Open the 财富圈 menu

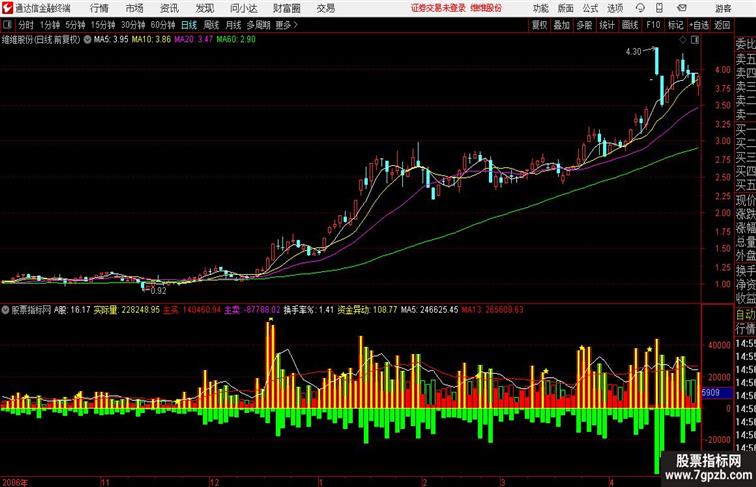(286, 8)
